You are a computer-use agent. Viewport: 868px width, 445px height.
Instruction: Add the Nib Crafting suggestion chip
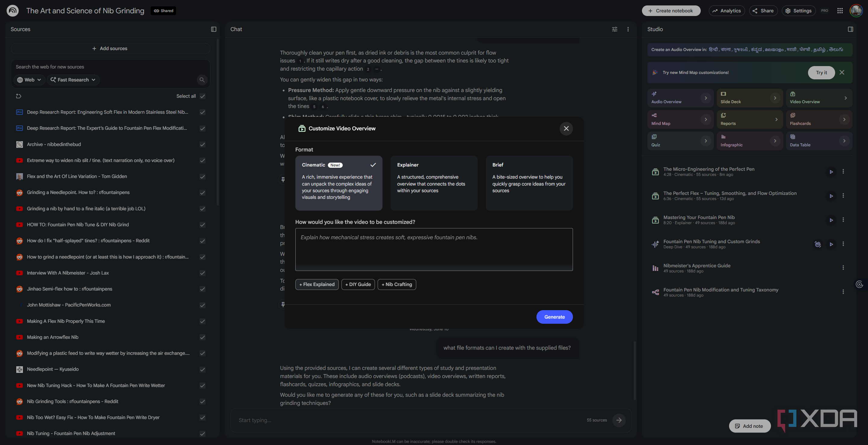click(x=397, y=284)
